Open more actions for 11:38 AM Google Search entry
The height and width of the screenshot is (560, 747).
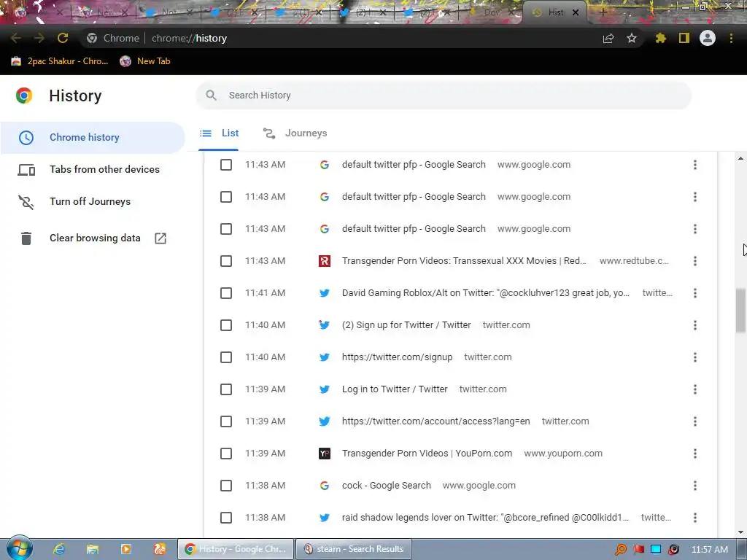click(695, 486)
